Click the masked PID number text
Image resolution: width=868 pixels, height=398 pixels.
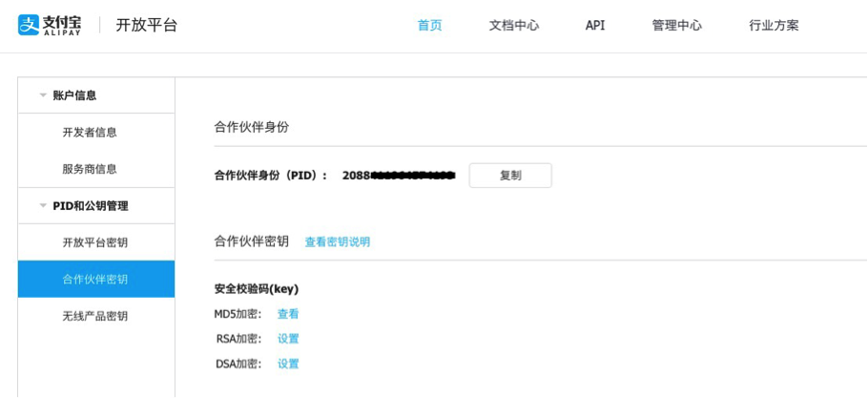[399, 176]
